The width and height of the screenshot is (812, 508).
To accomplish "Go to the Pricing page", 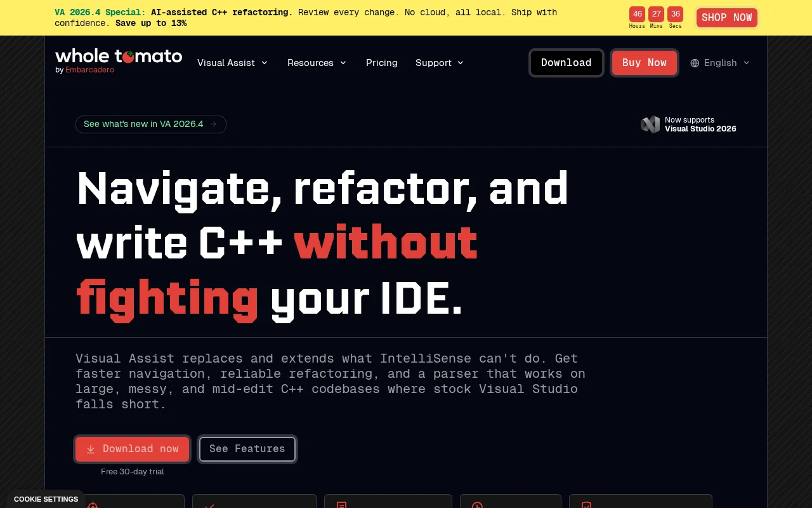I will 382,63.
